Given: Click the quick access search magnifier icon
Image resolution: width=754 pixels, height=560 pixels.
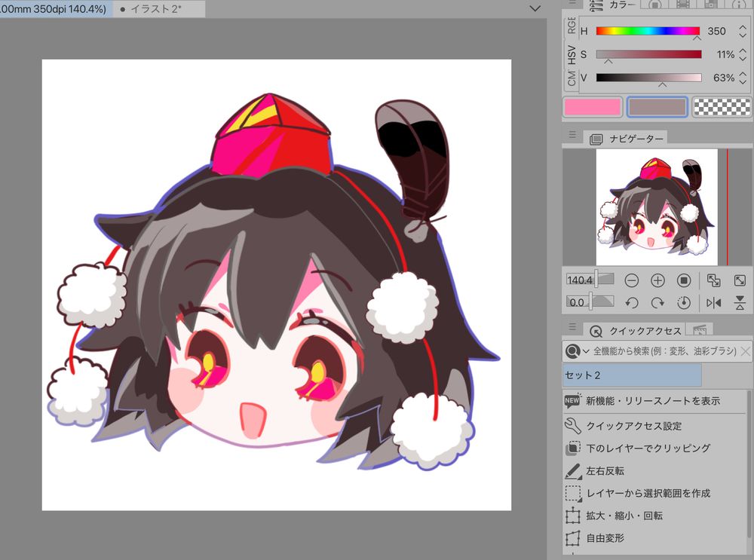Looking at the screenshot, I should [x=573, y=351].
